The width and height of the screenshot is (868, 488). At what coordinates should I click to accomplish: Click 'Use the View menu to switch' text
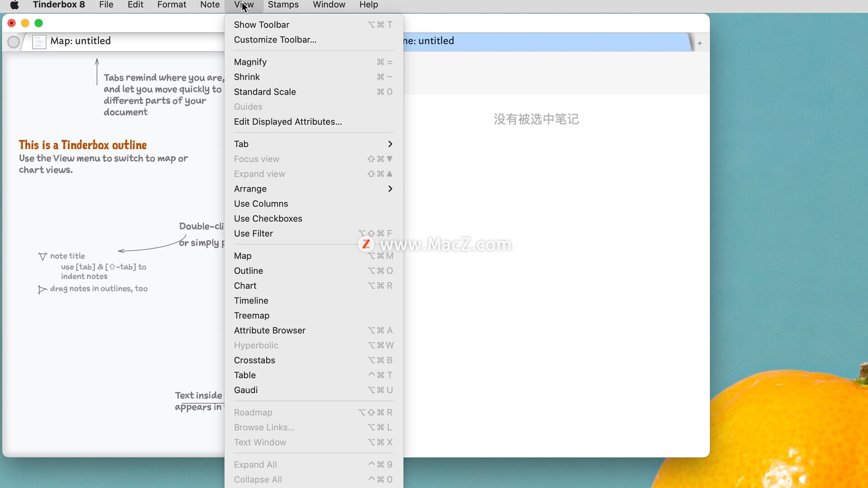click(x=104, y=164)
